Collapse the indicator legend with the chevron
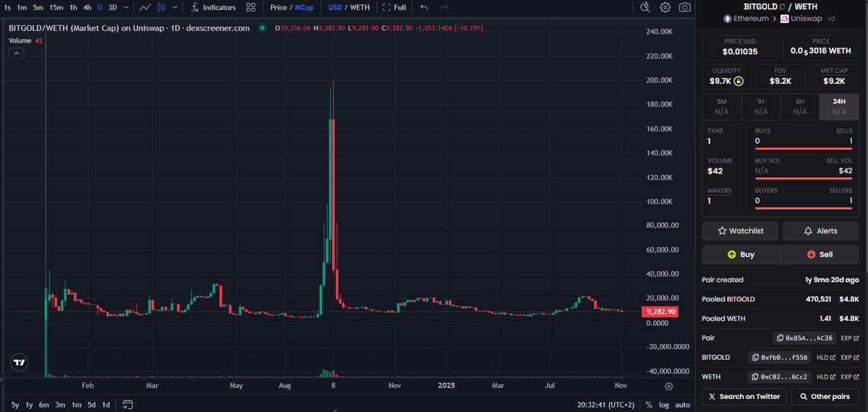Image resolution: width=868 pixels, height=412 pixels. pos(16,53)
